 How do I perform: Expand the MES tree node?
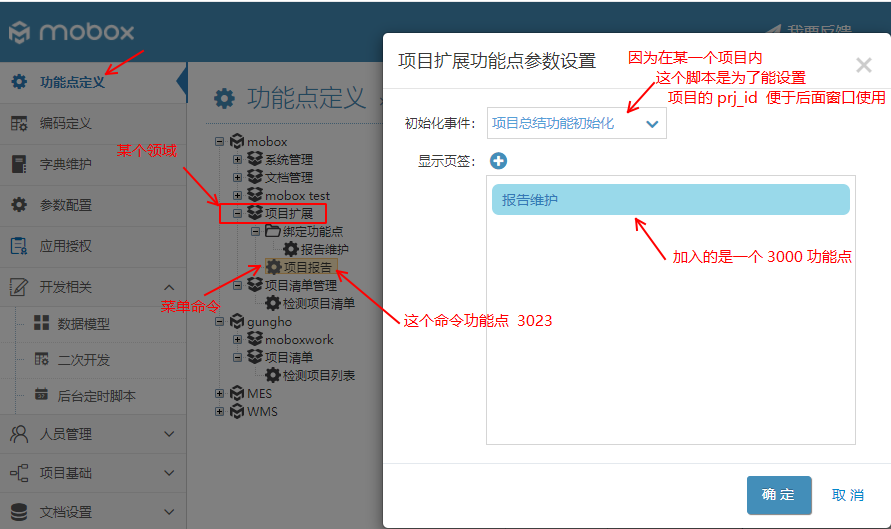pyautogui.click(x=220, y=394)
